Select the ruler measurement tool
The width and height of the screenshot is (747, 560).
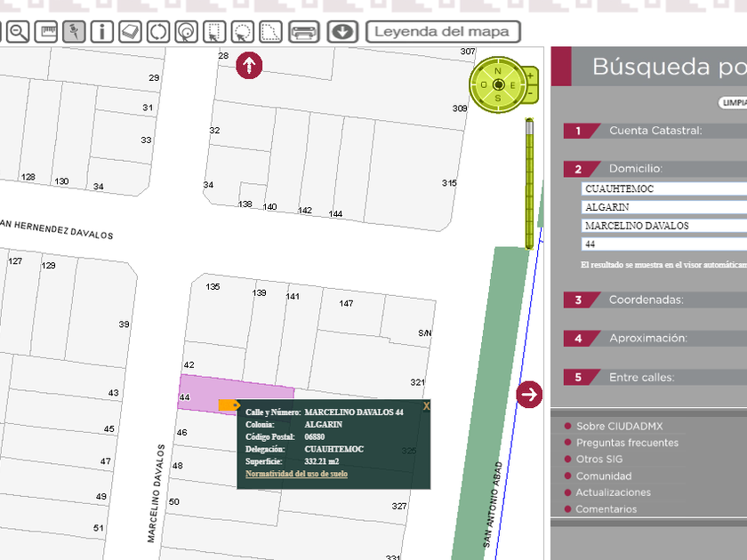pyautogui.click(x=46, y=33)
